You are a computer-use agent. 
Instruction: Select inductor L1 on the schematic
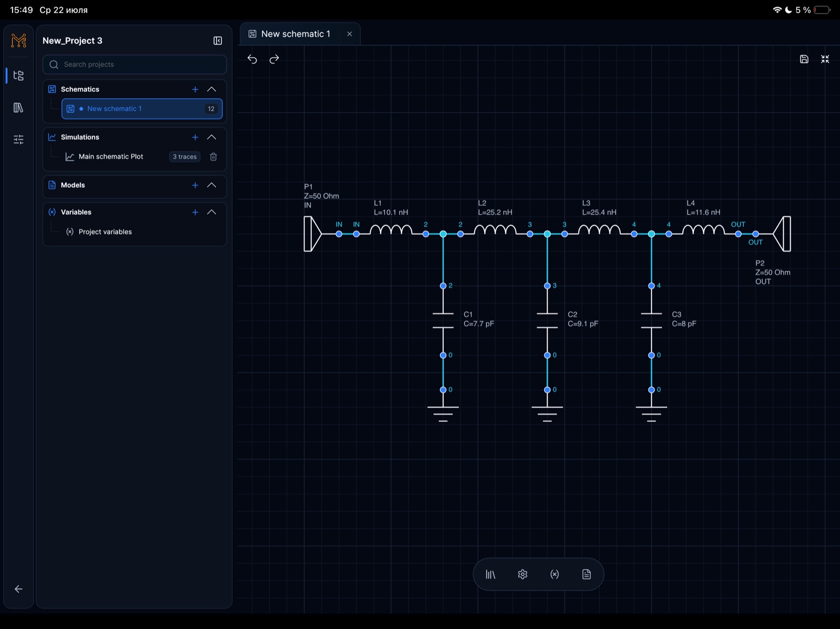click(391, 230)
